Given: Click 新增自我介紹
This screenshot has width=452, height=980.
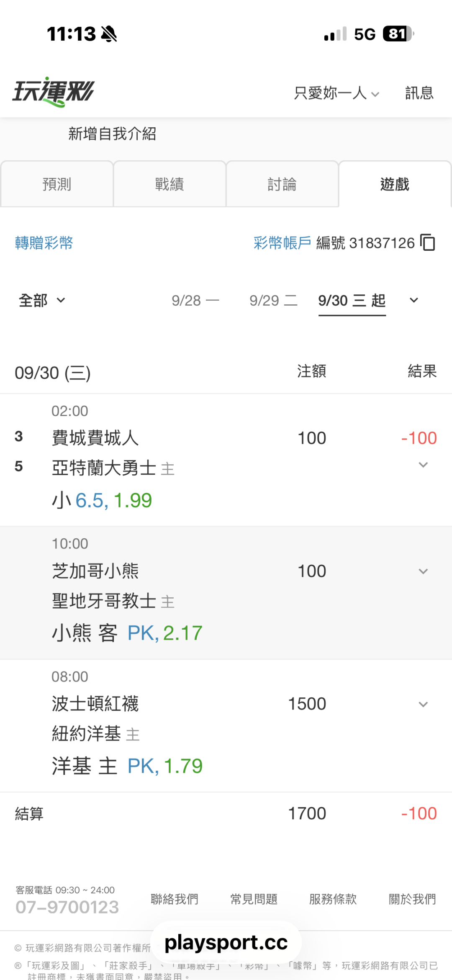Looking at the screenshot, I should coord(112,134).
